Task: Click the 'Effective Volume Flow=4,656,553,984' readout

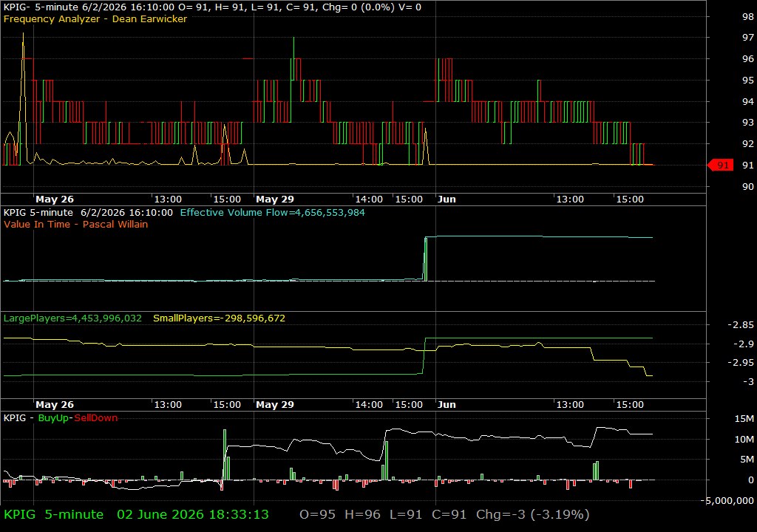Action: (272, 212)
